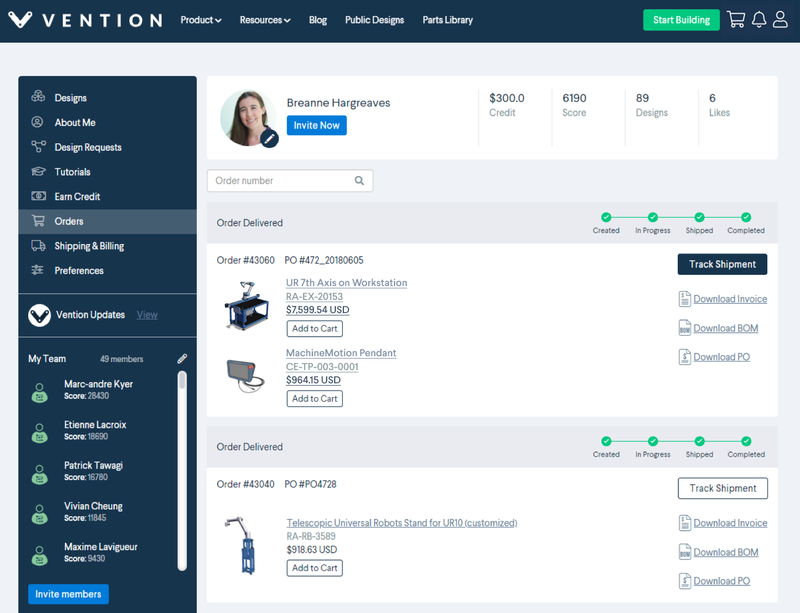
Task: Click invoice document icon for order #43060
Action: (685, 299)
